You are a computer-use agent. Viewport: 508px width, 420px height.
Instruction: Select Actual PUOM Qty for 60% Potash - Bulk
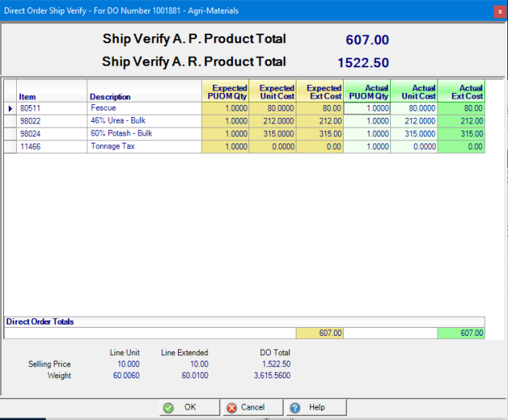pyautogui.click(x=367, y=134)
